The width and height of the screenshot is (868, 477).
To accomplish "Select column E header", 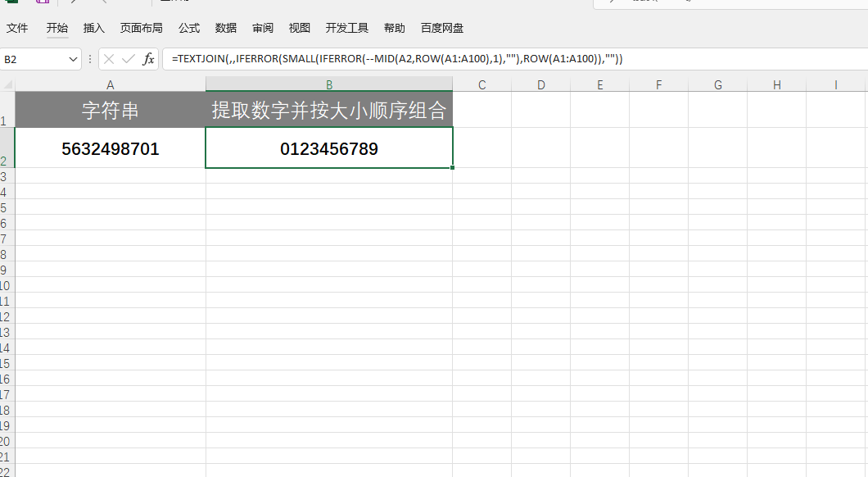I will point(599,84).
